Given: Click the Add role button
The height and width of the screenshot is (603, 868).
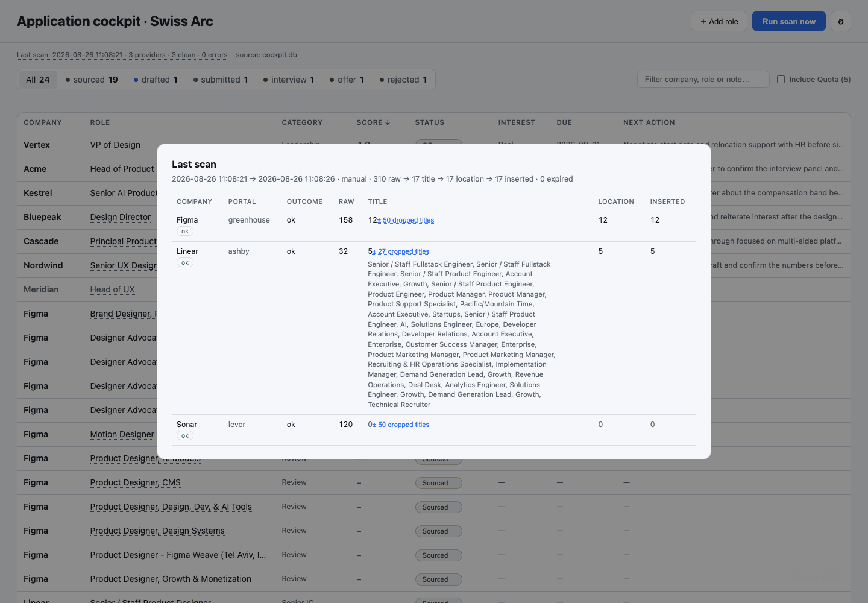Looking at the screenshot, I should tap(719, 21).
